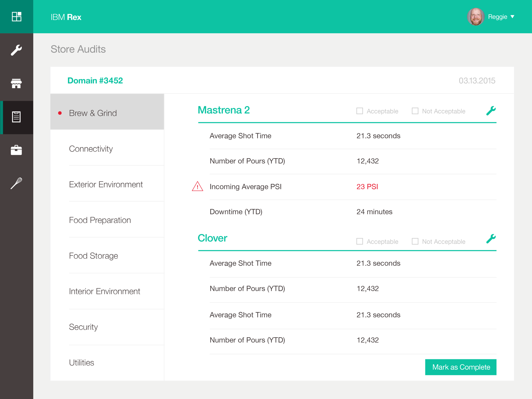Click the Reggie username text
Viewport: 532px width, 399px height.
pos(497,17)
